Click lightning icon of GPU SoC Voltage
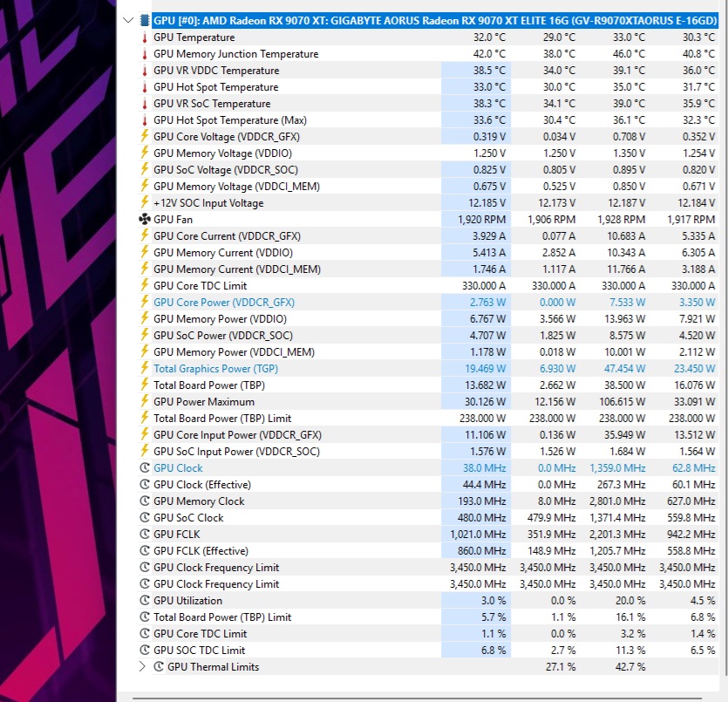This screenshot has width=728, height=702. (x=145, y=169)
